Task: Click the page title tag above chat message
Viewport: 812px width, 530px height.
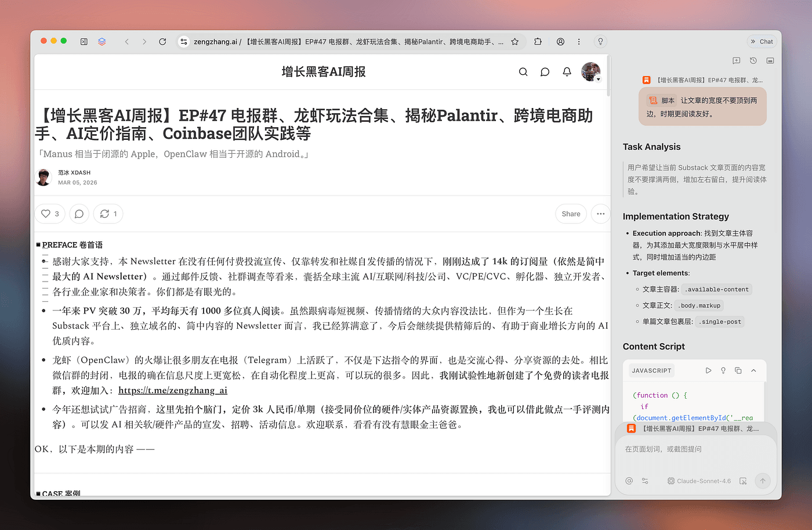Action: pyautogui.click(x=703, y=80)
